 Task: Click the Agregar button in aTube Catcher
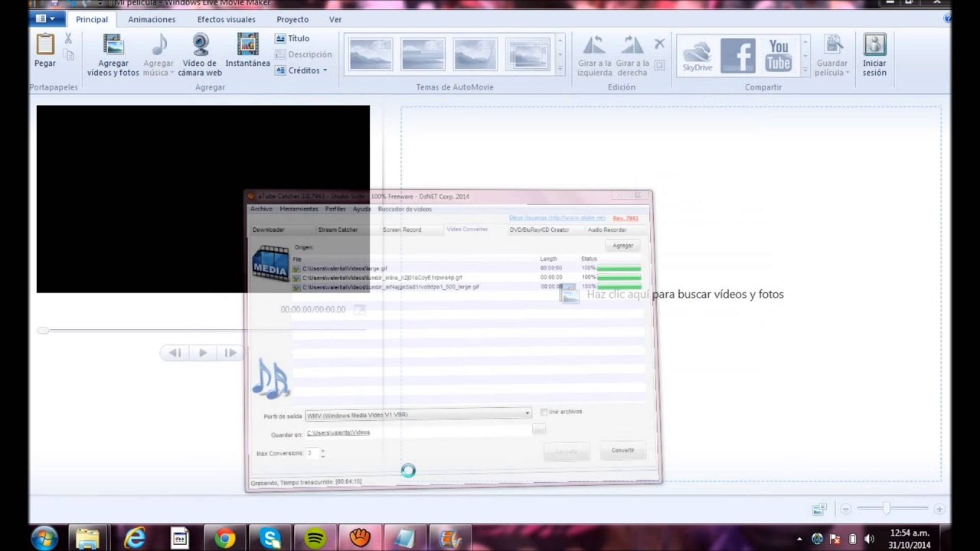pos(622,246)
